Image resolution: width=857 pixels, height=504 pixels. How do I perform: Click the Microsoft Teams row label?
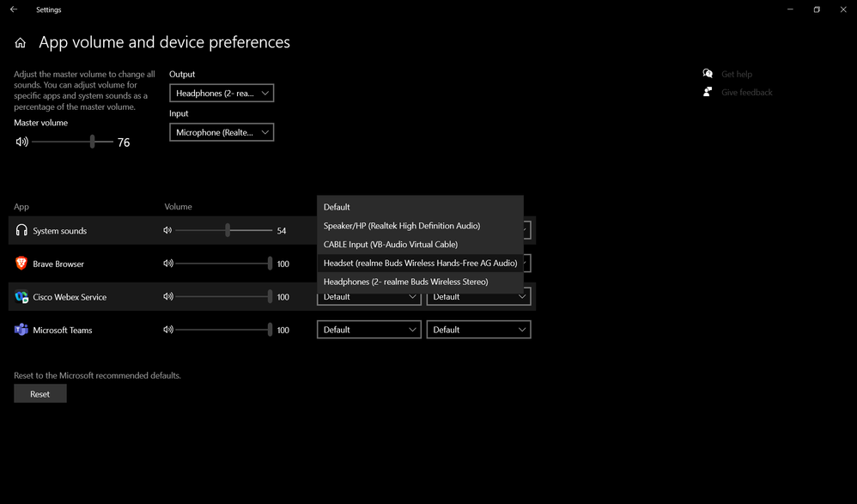point(63,331)
